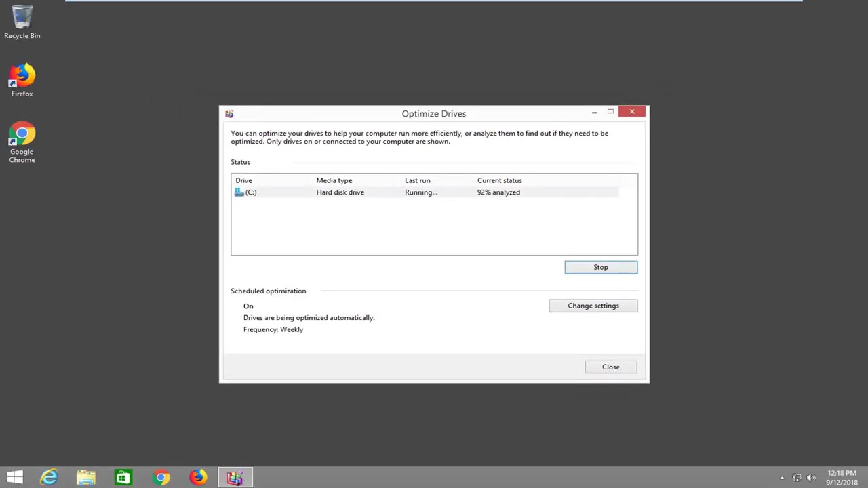Screen dimensions: 868x488
Task: Click the Optimize Drives title bar icon
Action: point(229,114)
